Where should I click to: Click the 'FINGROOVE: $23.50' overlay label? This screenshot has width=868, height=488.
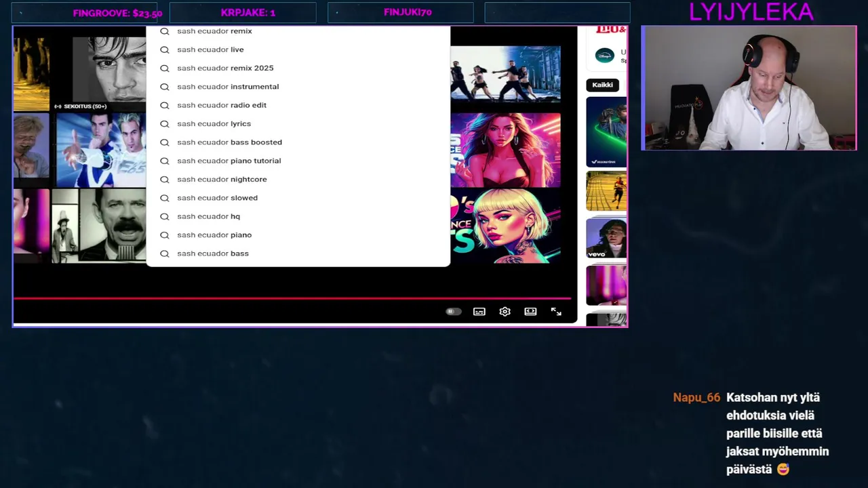[x=117, y=13]
